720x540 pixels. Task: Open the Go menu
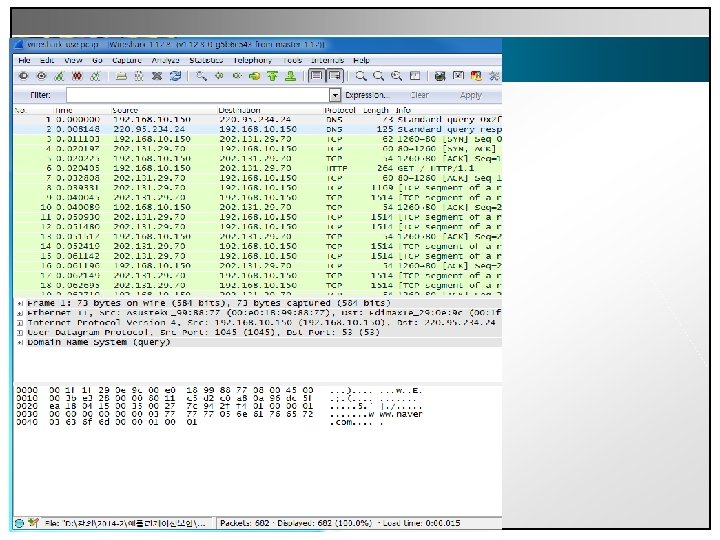point(97,60)
